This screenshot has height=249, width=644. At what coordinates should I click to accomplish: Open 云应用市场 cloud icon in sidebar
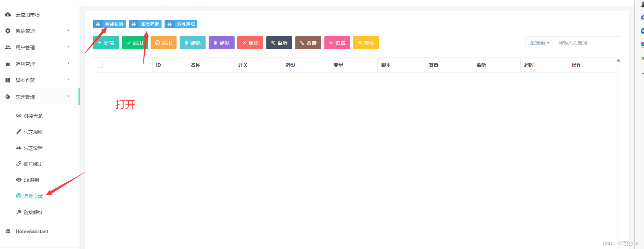click(8, 15)
